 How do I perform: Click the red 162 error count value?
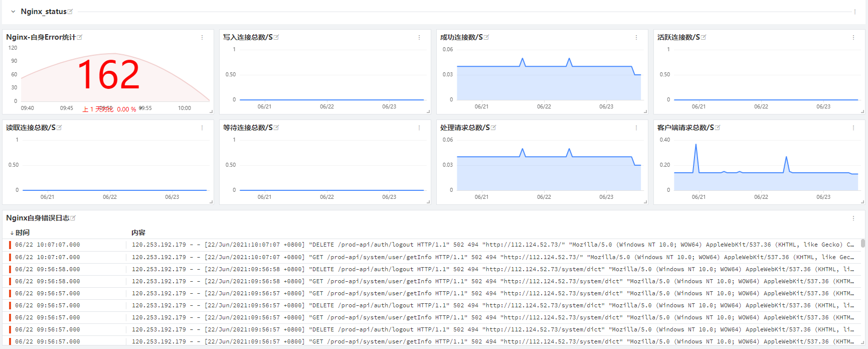point(109,75)
